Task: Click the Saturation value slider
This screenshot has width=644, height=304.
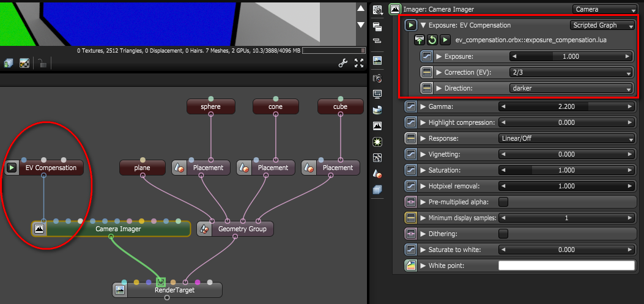Action: click(x=567, y=170)
